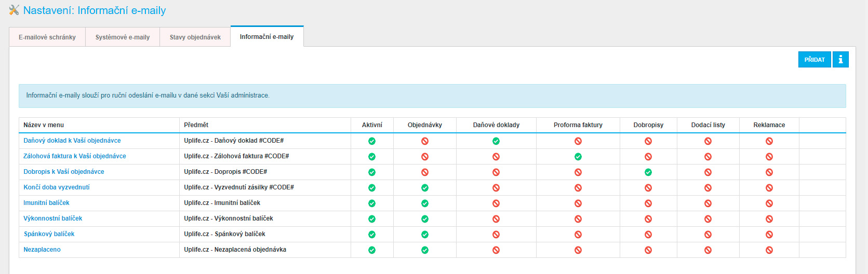Toggle Objednávky status for Končí doba vyzvednutí

coord(425,188)
